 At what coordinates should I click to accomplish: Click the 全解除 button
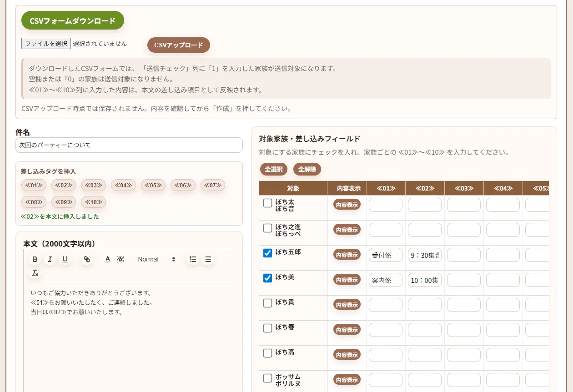(307, 169)
